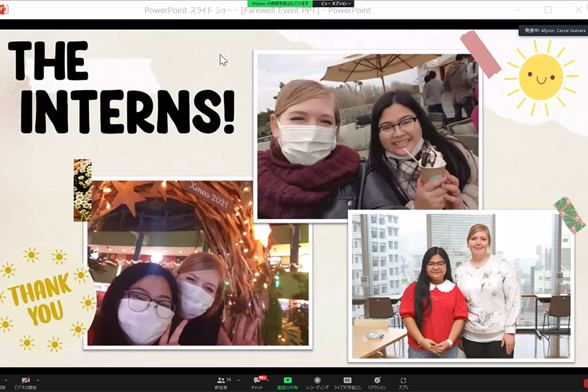Expand the audio options caret beside the video icon
This screenshot has height=392, width=588.
click(6, 380)
